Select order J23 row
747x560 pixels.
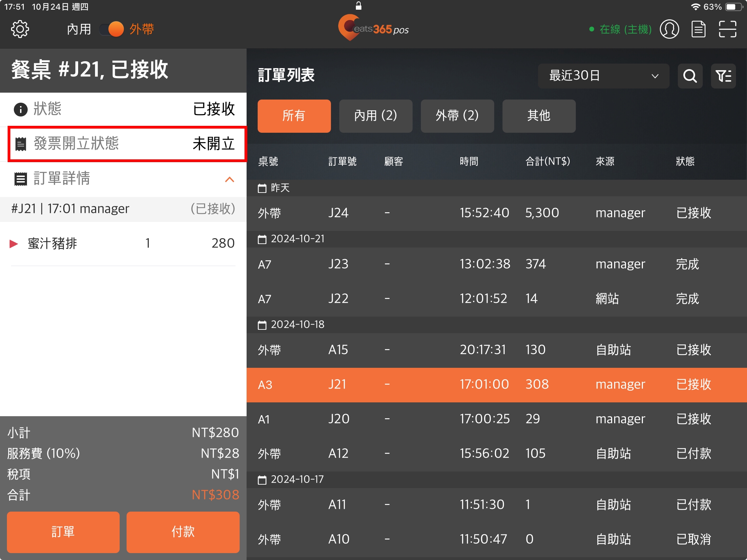click(497, 264)
